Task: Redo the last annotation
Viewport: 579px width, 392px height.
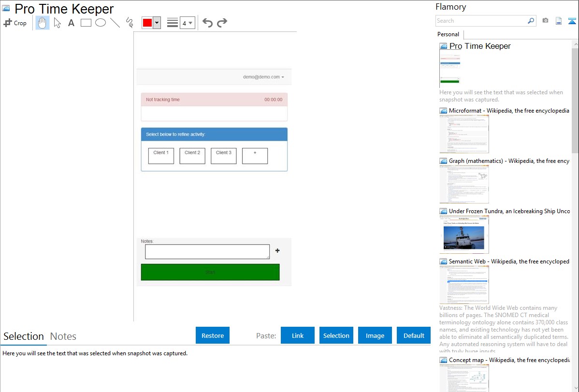Action: tap(222, 23)
